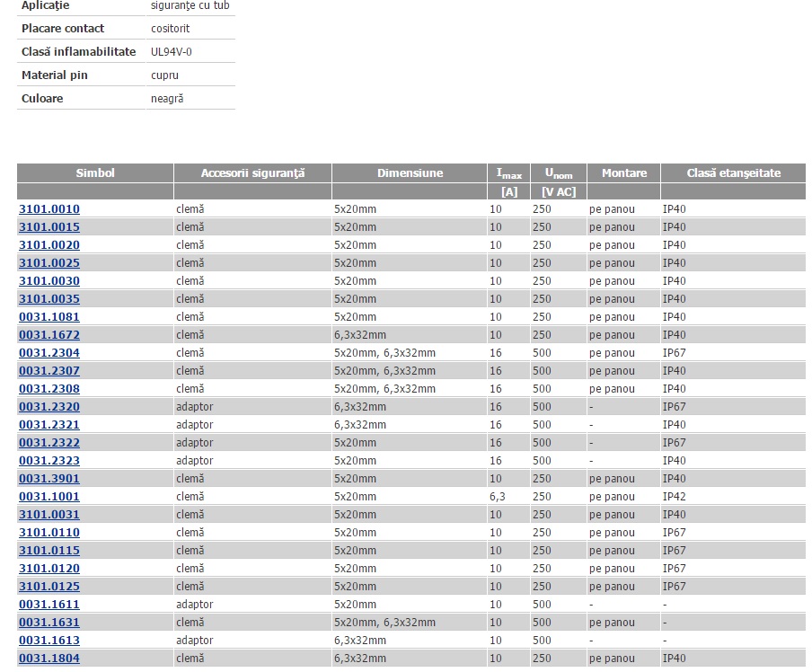Viewport: 812px width, 672px height.
Task: Click adaptor in the 0031.1611 row
Action: [195, 605]
